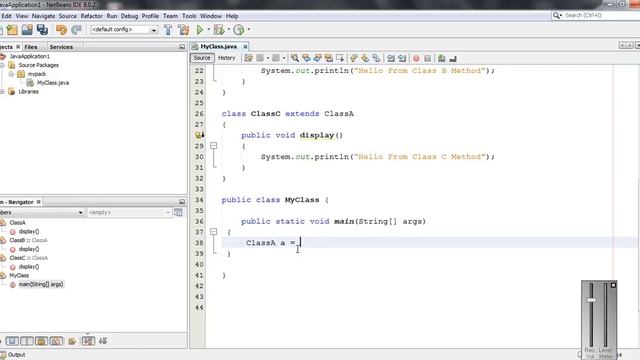
Task: Open the Debug menu
Action: (x=129, y=16)
